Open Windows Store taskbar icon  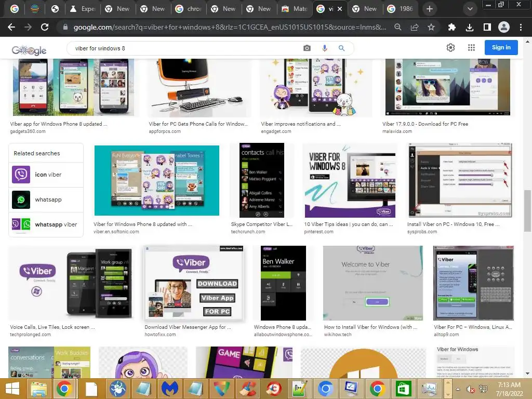point(403,389)
